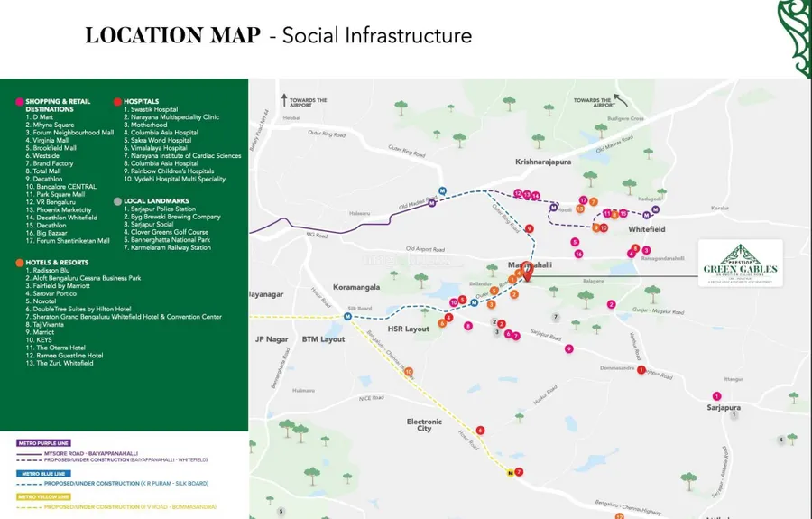Screen dimensions: 812x519
Task: Click the Koramangala area label on map
Action: pyautogui.click(x=355, y=287)
